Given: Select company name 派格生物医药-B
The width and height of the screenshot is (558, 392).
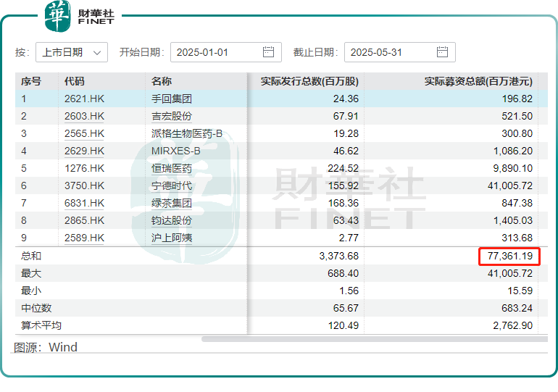Looking at the screenshot, I should tap(187, 134).
